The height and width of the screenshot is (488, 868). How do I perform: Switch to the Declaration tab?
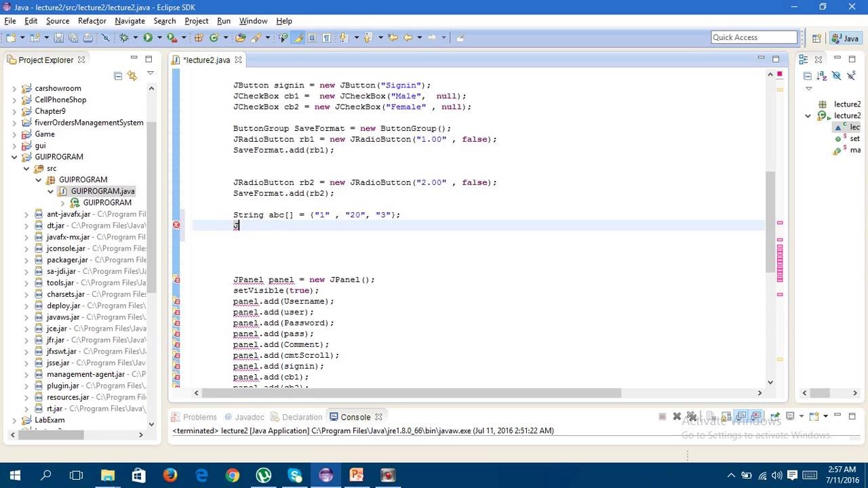pos(296,417)
